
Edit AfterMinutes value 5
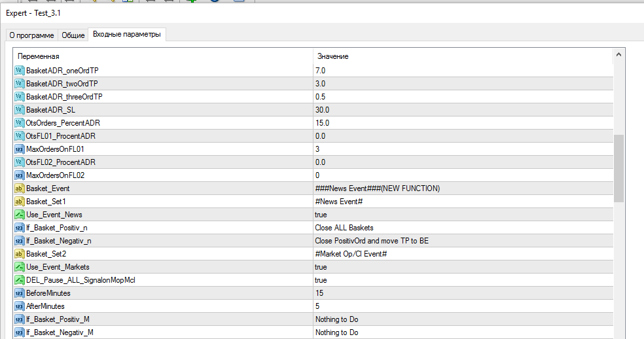pos(463,306)
